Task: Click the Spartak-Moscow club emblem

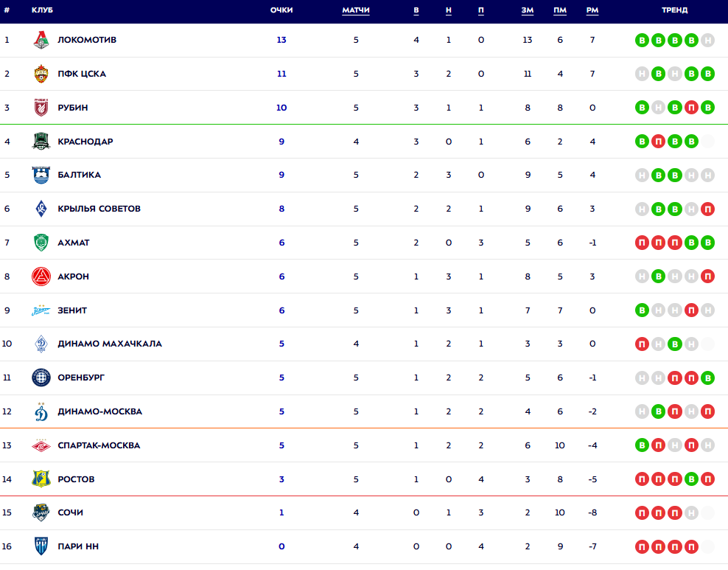Action: tap(41, 445)
